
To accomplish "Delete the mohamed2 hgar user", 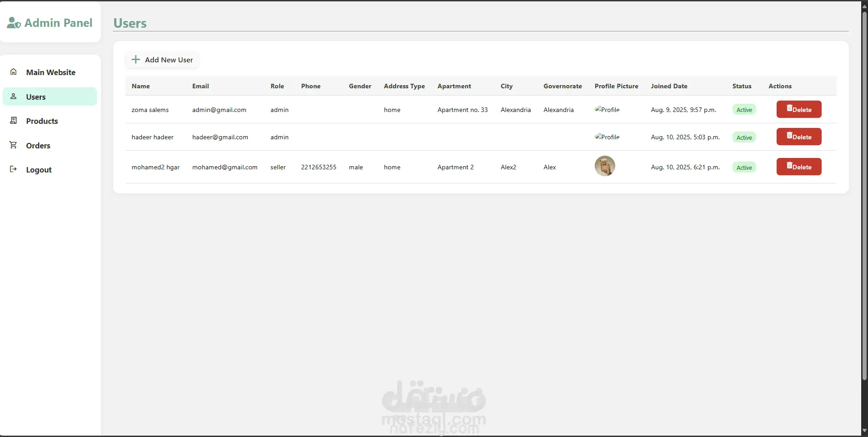I will [799, 167].
